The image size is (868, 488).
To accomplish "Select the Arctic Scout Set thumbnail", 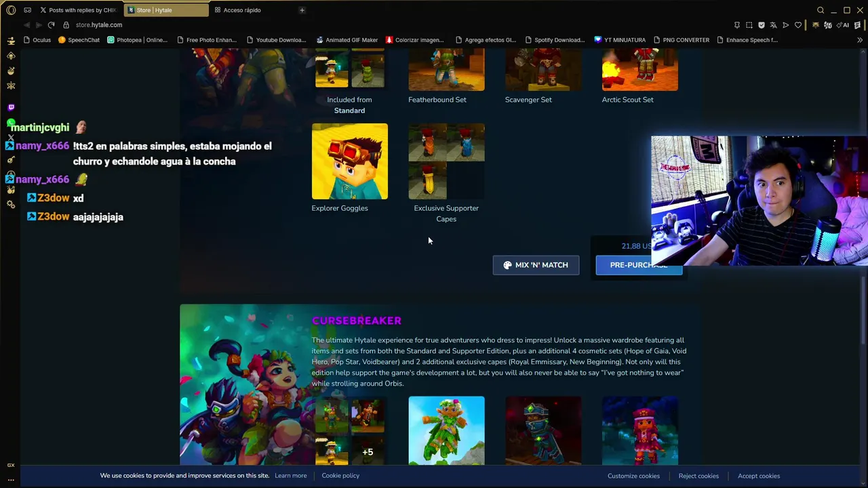I will [x=639, y=70].
